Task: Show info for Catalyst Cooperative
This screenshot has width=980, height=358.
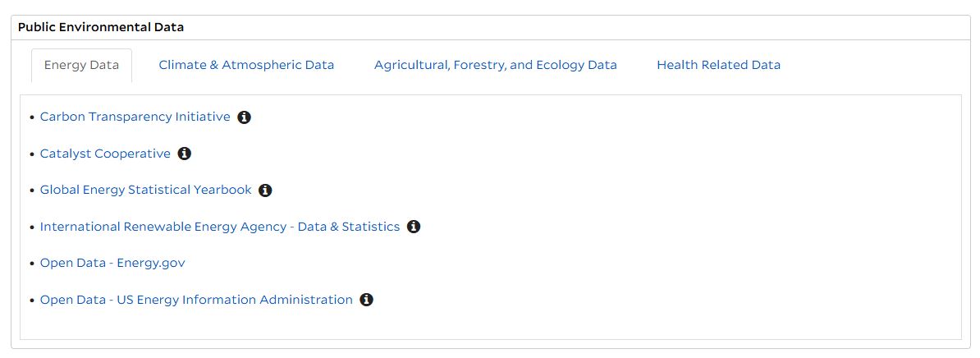Action: [x=185, y=154]
